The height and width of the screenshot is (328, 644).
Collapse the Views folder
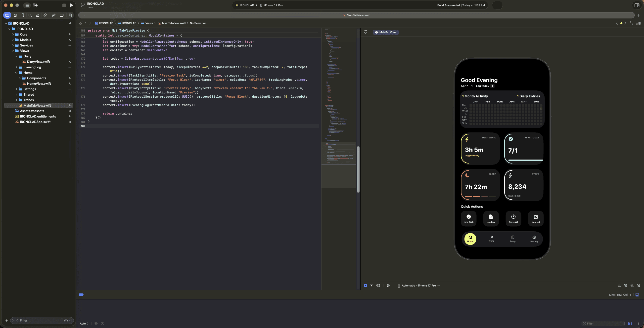[x=13, y=51]
